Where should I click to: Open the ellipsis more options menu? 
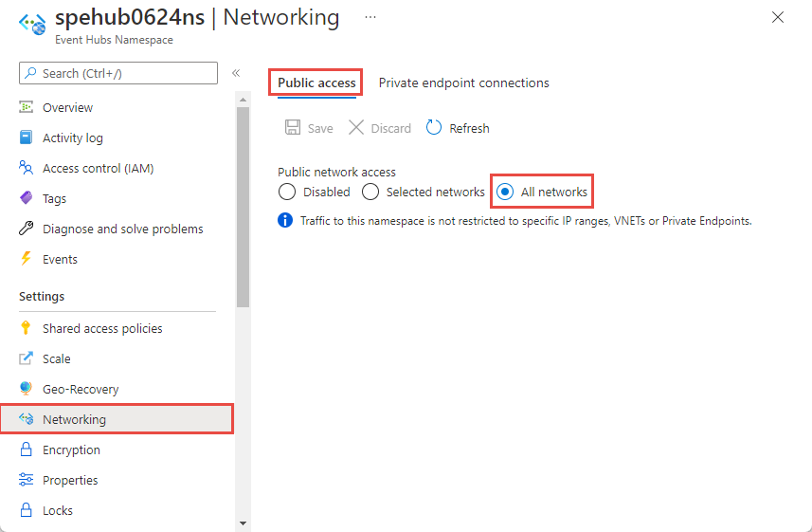click(370, 17)
